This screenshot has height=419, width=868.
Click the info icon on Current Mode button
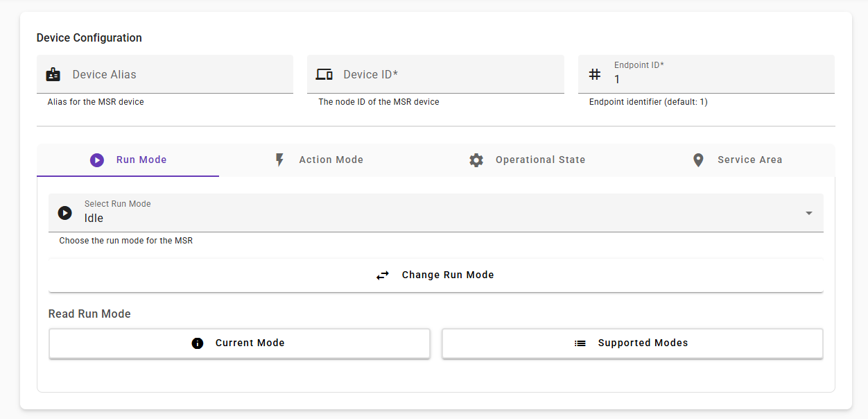198,343
